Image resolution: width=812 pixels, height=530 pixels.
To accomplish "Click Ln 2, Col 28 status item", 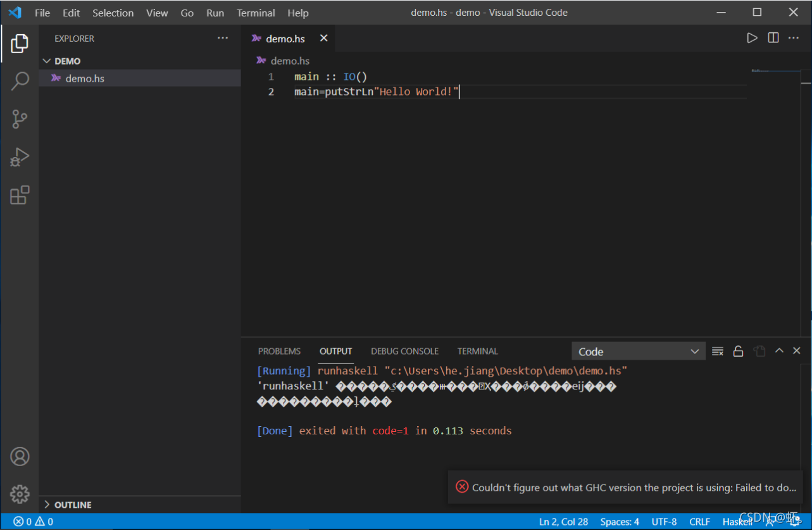I will 563,522.
